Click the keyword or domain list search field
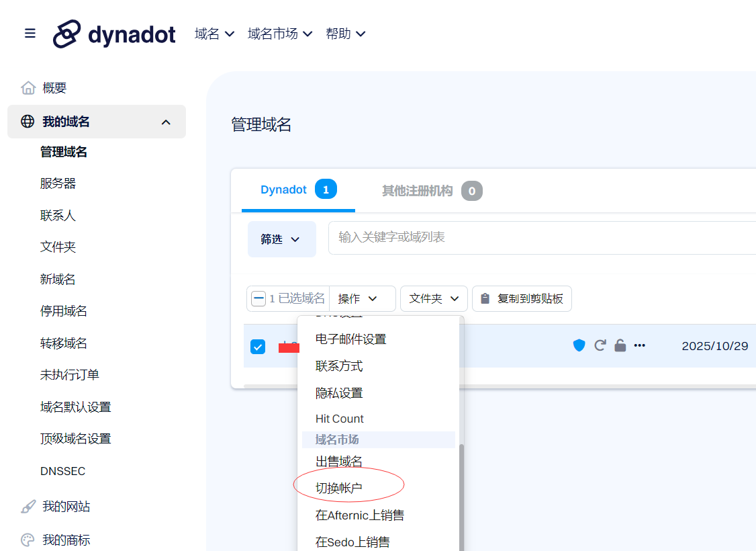 tap(542, 238)
